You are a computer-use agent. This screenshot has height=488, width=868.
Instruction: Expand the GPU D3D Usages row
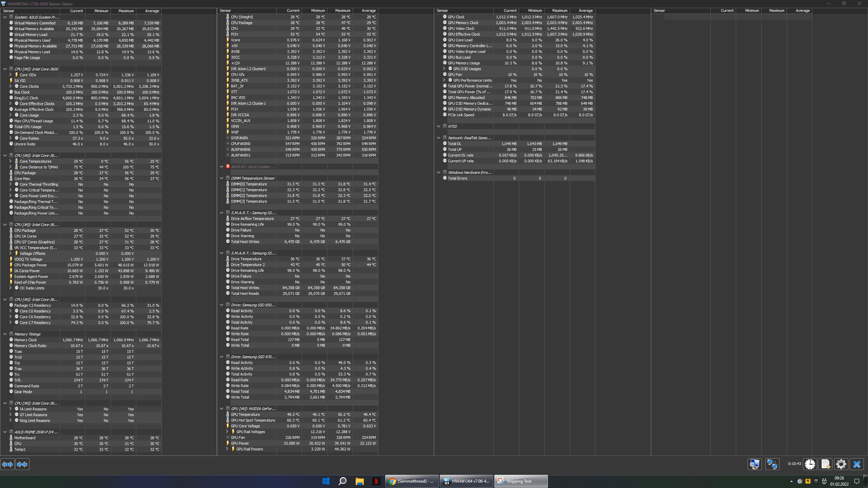(444, 69)
